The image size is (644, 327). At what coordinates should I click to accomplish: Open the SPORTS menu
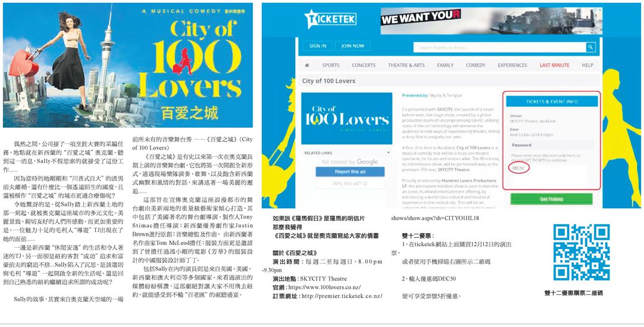pos(331,65)
